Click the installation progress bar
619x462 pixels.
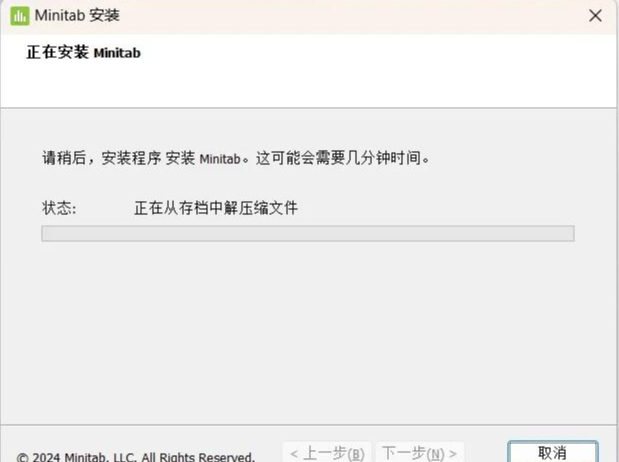pos(308,233)
